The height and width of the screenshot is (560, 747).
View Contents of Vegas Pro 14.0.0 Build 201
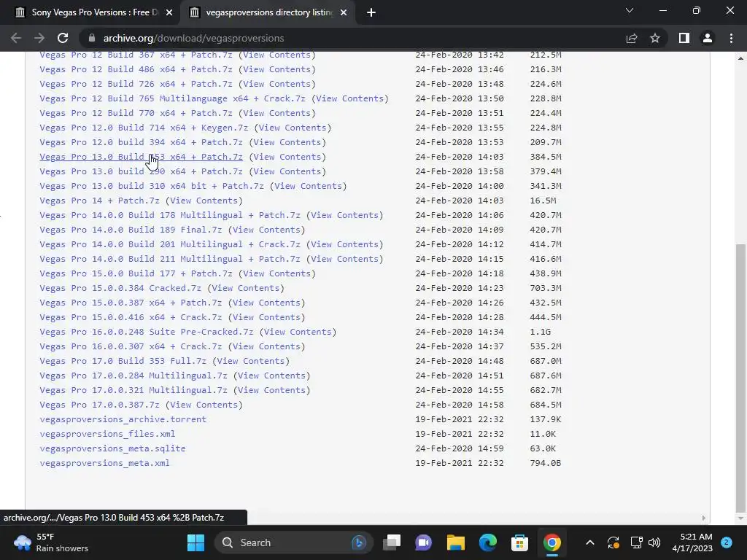[344, 244]
